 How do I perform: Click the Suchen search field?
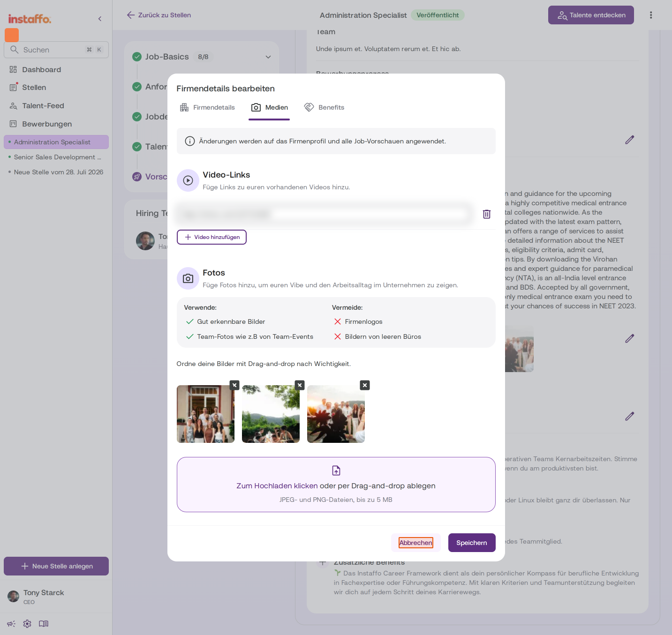[56, 50]
